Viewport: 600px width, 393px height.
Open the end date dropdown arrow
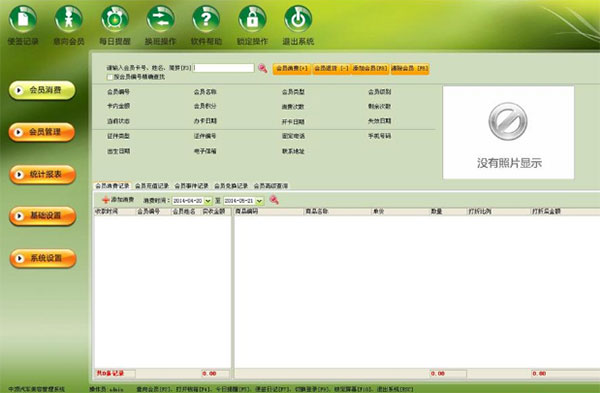[x=259, y=201]
